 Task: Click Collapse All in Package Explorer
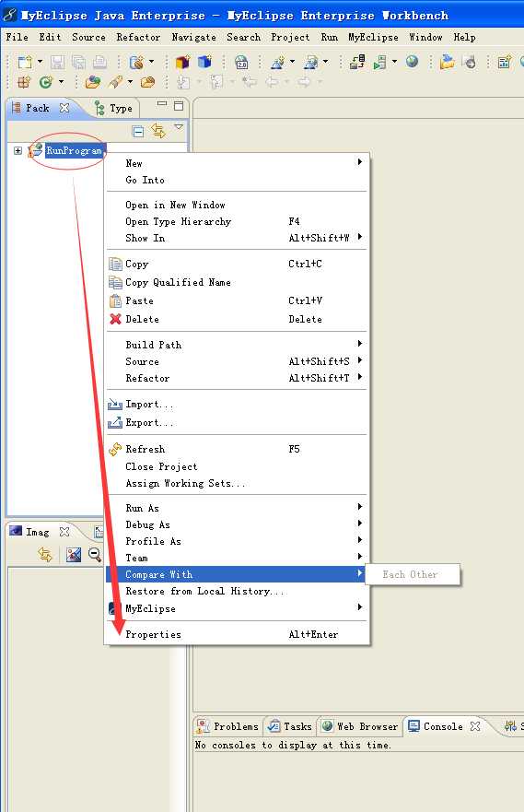pos(137,131)
